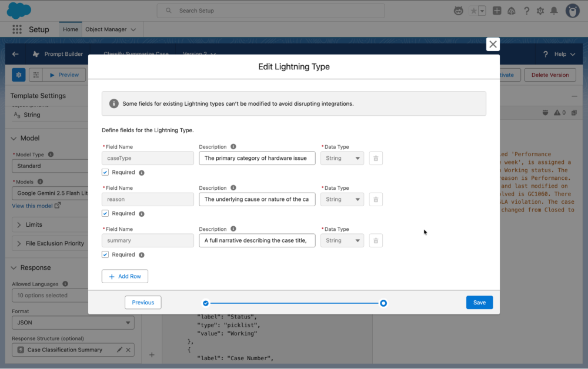Open the App Launcher waffle icon
Viewport: 588px width, 369px height.
point(16,29)
